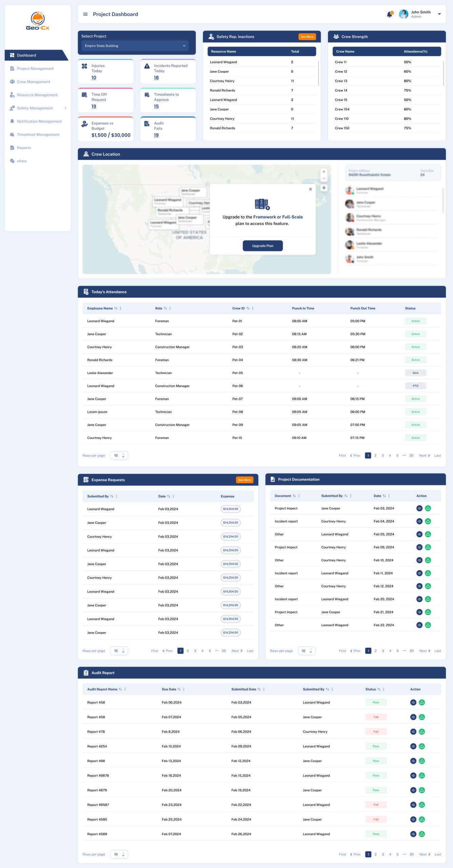Expand the John Smith account dropdown arrow
Image resolution: width=453 pixels, height=868 pixels.
pos(439,14)
